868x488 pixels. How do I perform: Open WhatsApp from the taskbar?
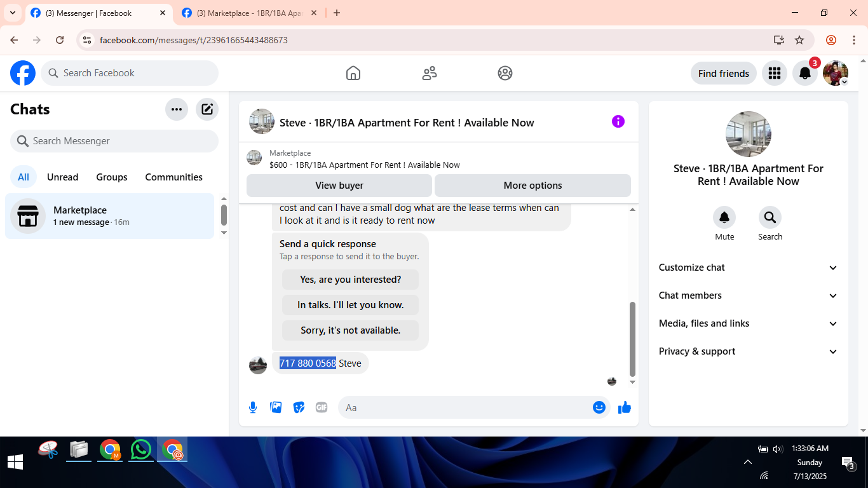[x=140, y=450]
